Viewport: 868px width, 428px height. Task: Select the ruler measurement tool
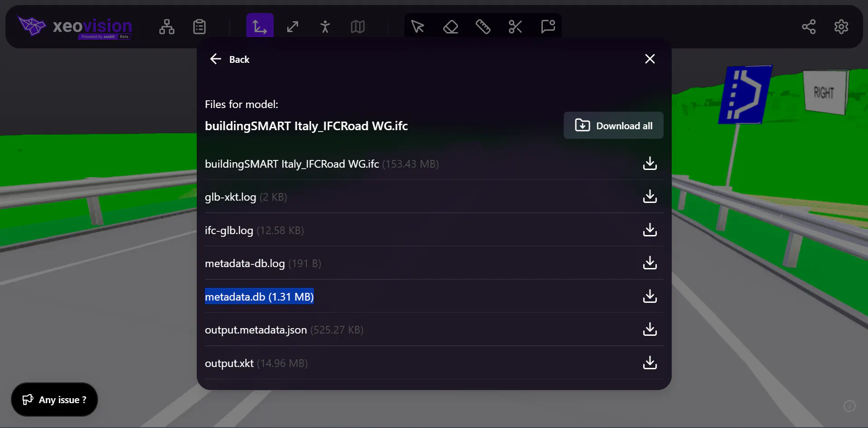[x=483, y=27]
